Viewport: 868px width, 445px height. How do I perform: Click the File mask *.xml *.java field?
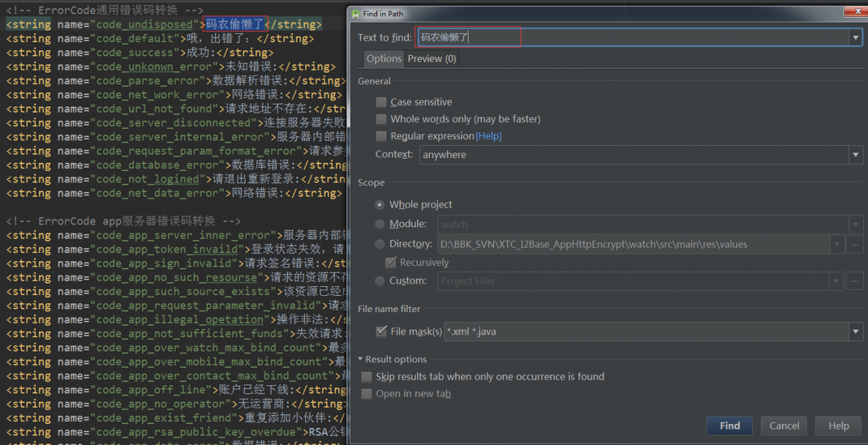(647, 332)
